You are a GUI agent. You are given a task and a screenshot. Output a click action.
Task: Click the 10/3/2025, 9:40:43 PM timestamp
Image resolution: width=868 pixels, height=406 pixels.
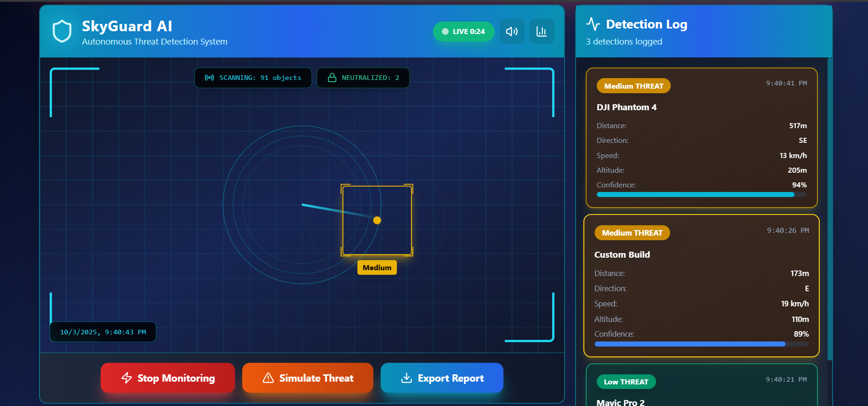tap(103, 332)
